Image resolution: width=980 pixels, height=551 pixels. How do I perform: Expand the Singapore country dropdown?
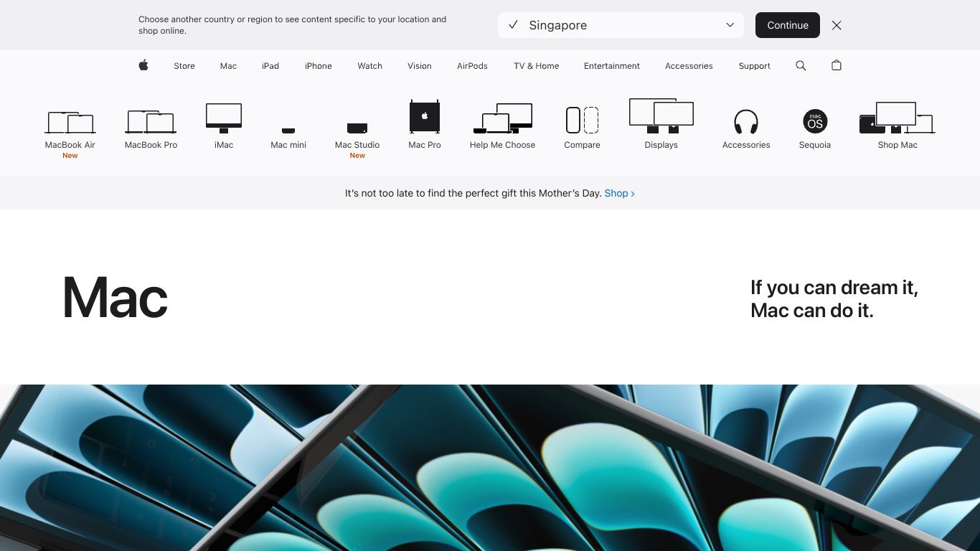[x=621, y=25]
